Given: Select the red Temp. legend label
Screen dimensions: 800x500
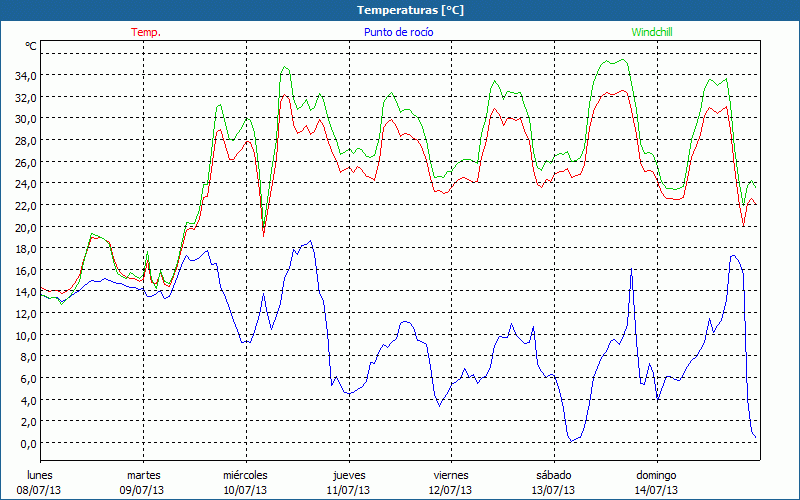Looking at the screenshot, I should 146,32.
